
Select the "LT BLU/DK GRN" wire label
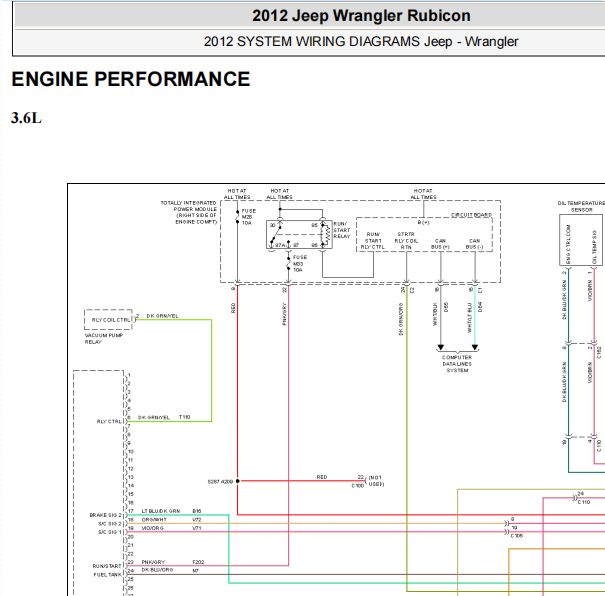coord(161,511)
